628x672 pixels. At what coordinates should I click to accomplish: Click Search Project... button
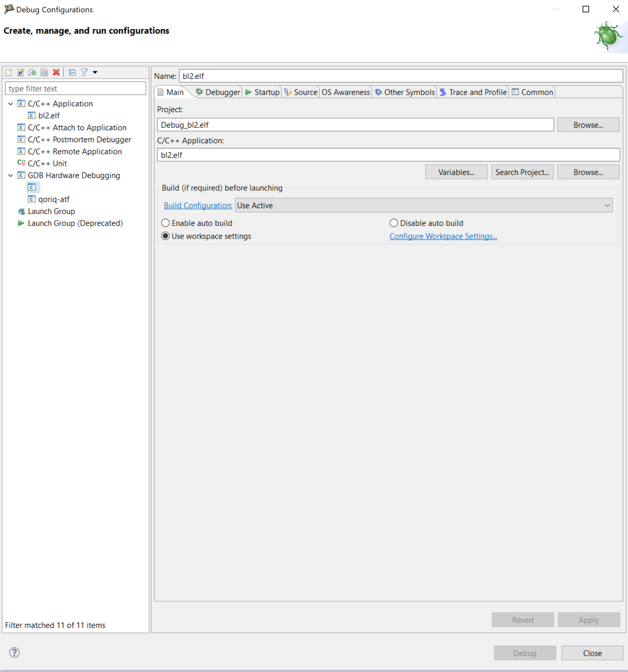point(522,172)
